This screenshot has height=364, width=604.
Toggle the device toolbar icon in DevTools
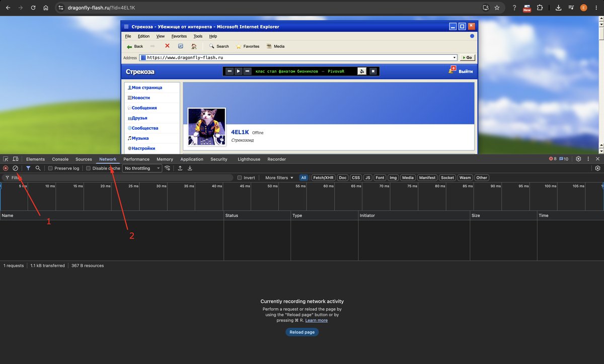click(x=16, y=159)
